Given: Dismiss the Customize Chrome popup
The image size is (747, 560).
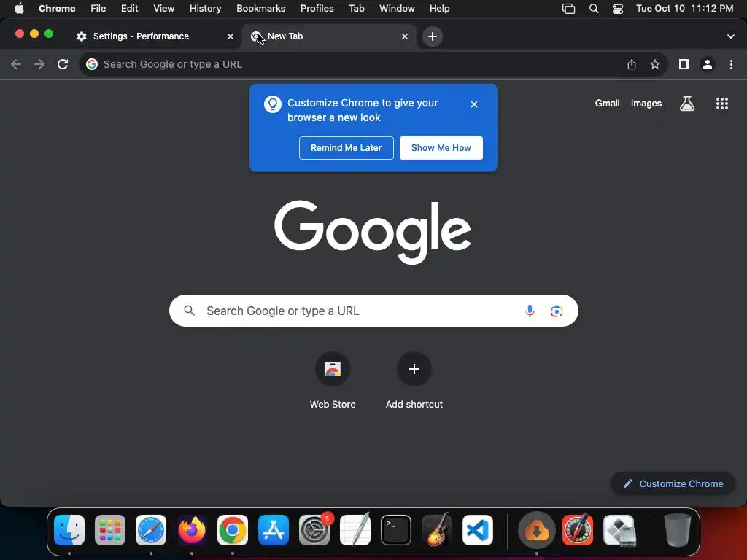Looking at the screenshot, I should click(473, 104).
